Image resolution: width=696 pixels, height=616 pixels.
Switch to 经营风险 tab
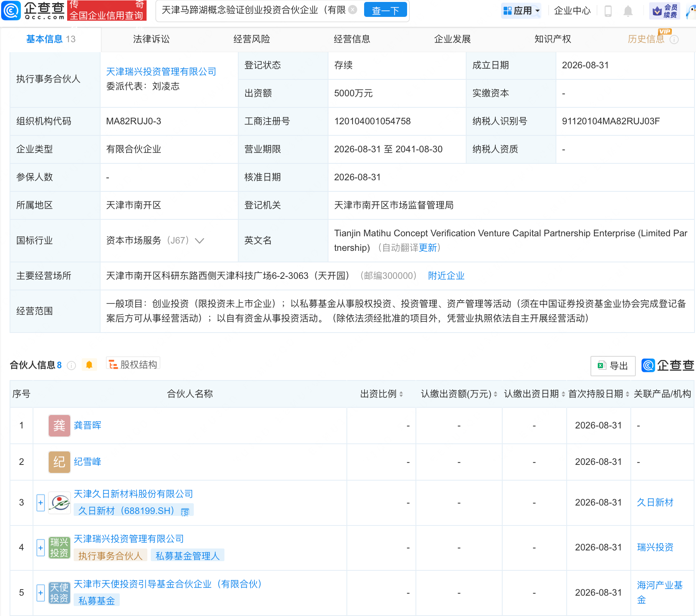(x=252, y=39)
